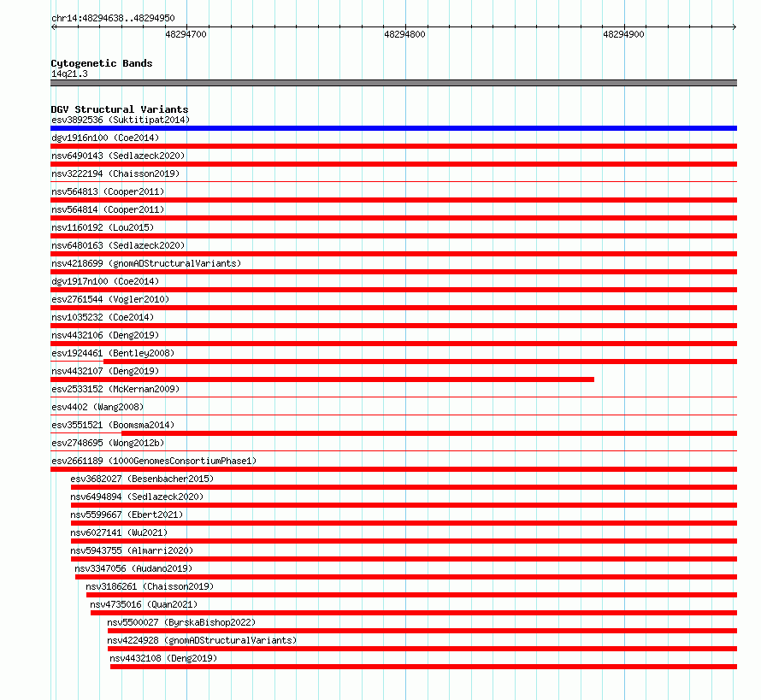Open esv2661189 (1000GenomesConsortiumPhase1) variant
The image size is (761, 700).
pos(154,461)
